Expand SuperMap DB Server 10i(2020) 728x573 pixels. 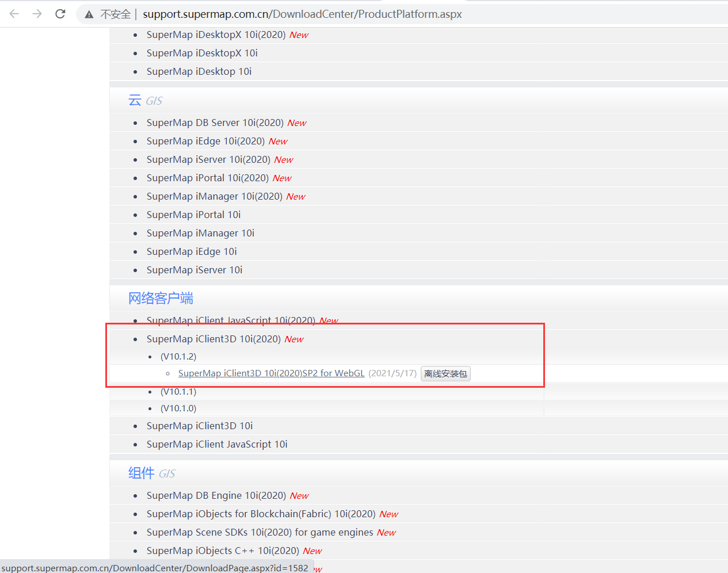pyautogui.click(x=215, y=123)
